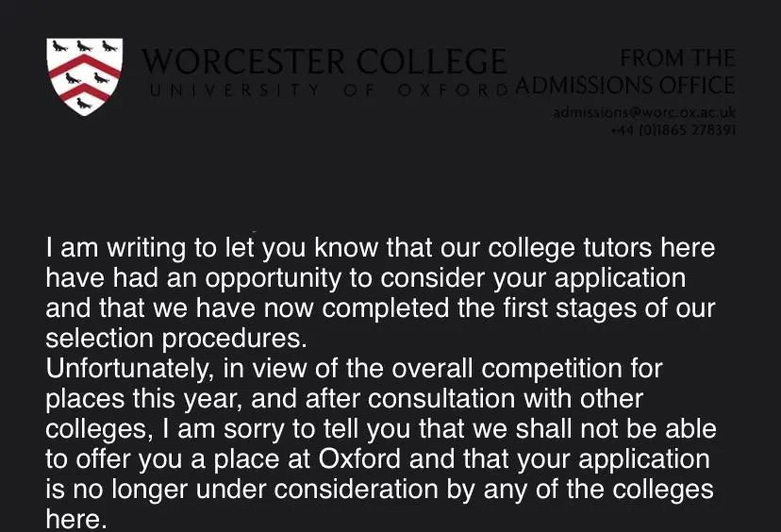
Task: Click the bottom bird on the crest
Action: (84, 104)
